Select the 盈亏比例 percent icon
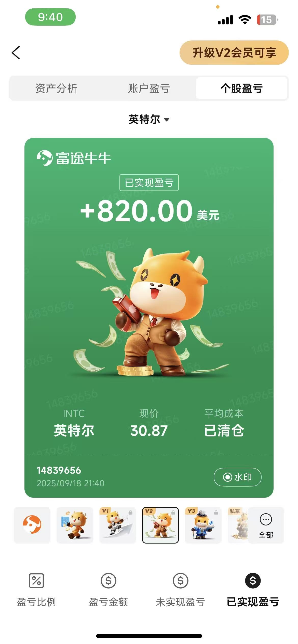 [x=36, y=581]
